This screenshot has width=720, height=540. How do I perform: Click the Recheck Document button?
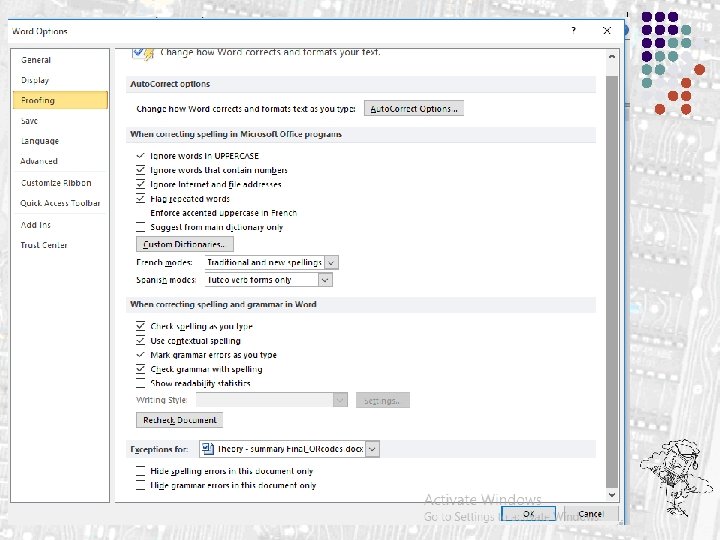point(180,420)
